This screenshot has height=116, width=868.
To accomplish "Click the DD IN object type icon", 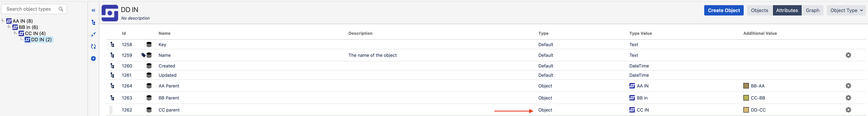I will point(110,13).
